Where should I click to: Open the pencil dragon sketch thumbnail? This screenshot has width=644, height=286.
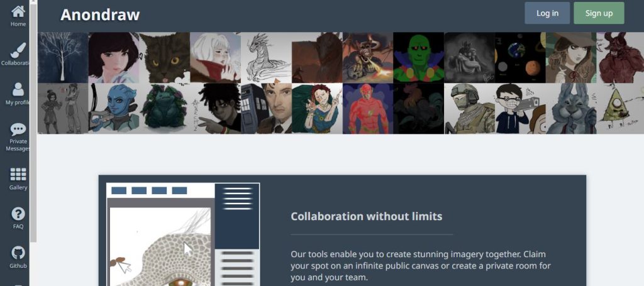tap(267, 57)
